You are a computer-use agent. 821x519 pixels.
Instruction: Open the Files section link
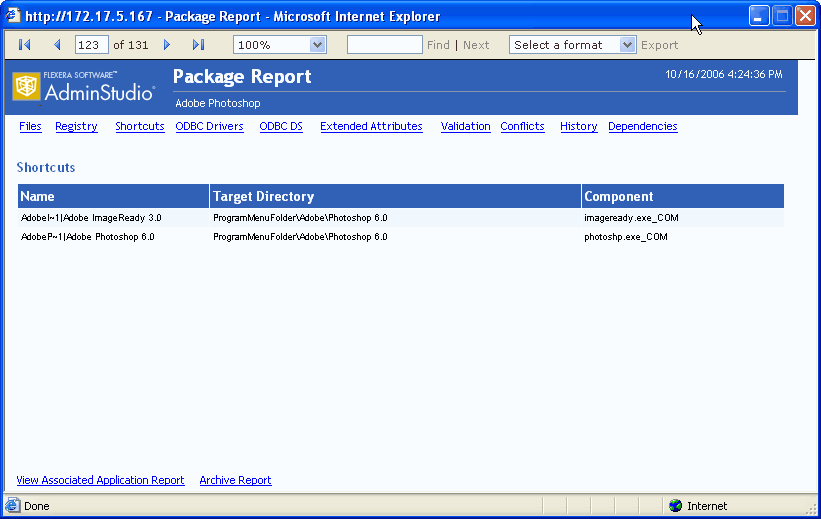30,127
